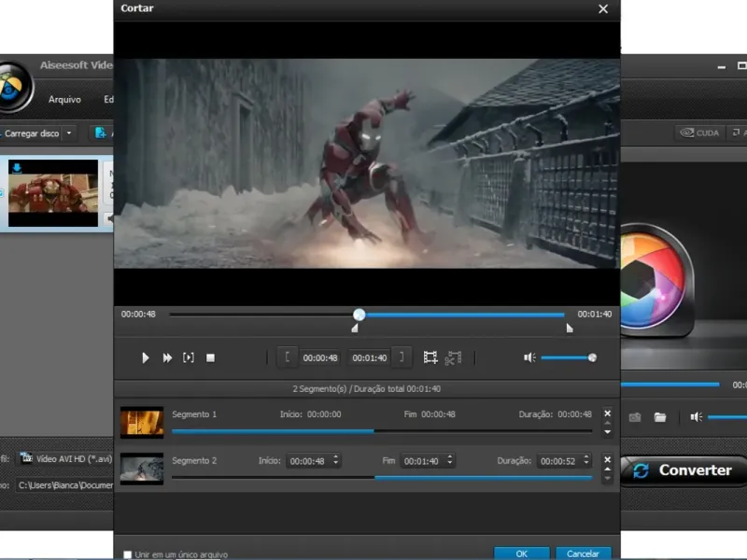Image resolution: width=747 pixels, height=560 pixels.
Task: Set start point with left bracket icon
Action: 288,357
